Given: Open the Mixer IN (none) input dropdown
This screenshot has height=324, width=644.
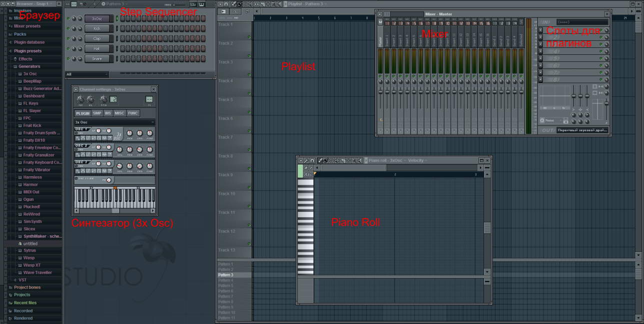Looking at the screenshot, I should (x=582, y=22).
